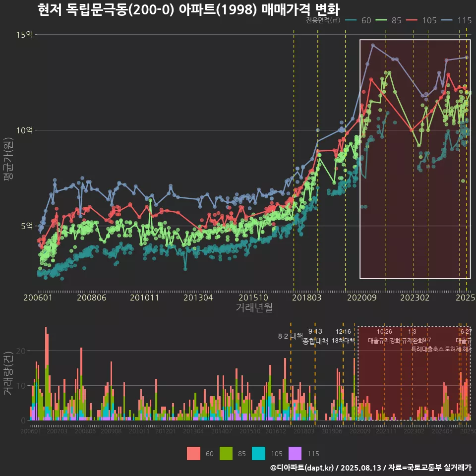
Task: Click volume axis value 0
Action: [23, 421]
